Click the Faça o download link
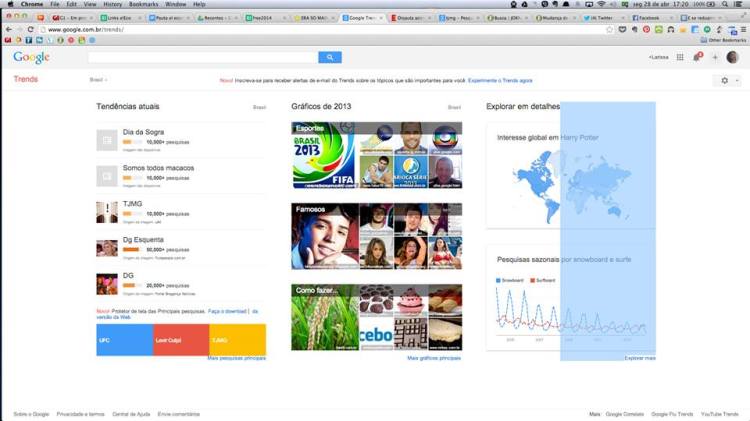The width and height of the screenshot is (750, 421). pyautogui.click(x=227, y=311)
